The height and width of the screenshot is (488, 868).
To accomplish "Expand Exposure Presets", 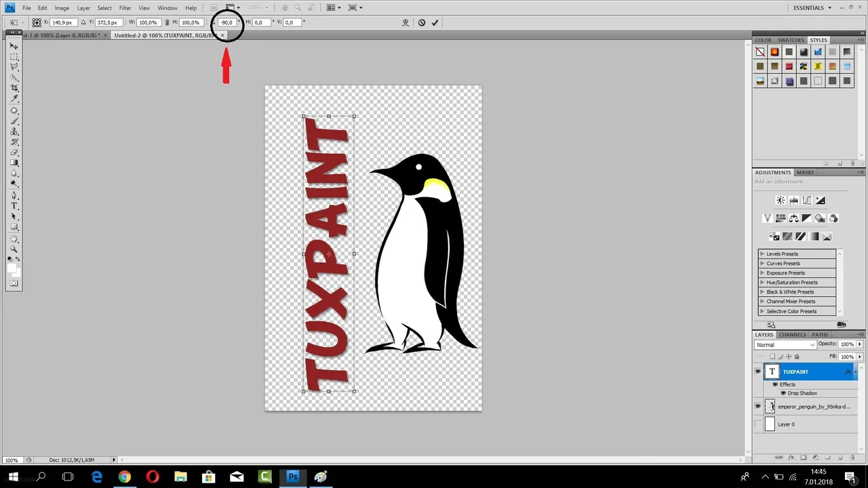I will (x=762, y=272).
